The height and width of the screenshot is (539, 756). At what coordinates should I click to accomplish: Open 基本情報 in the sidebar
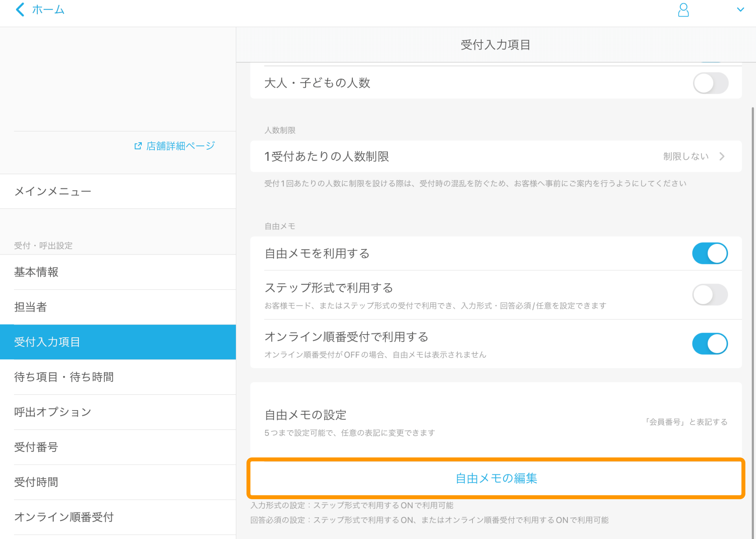118,272
